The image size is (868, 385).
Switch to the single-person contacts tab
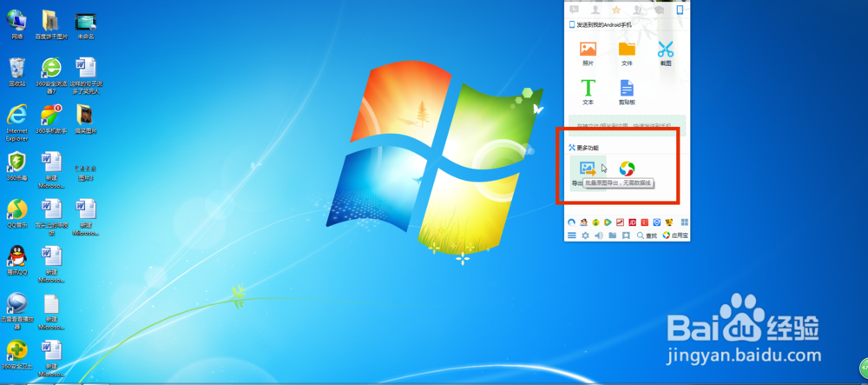click(595, 10)
